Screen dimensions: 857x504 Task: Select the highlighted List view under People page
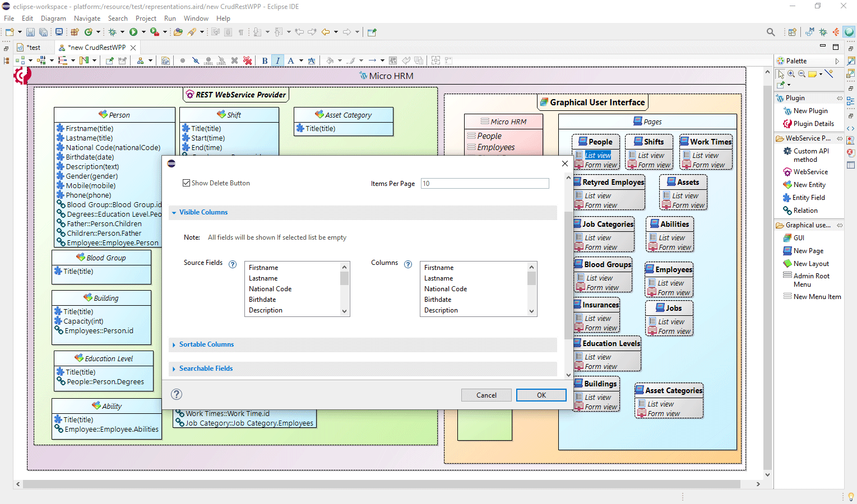click(x=597, y=155)
